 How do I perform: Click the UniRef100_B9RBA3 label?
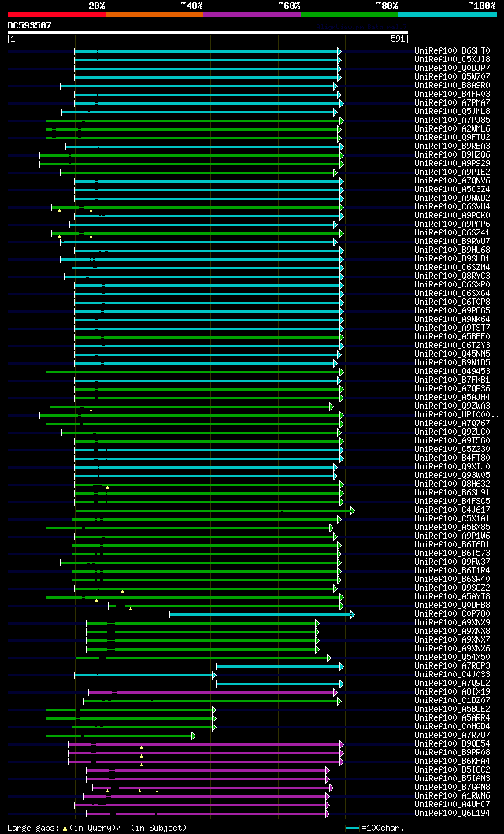tap(453, 146)
